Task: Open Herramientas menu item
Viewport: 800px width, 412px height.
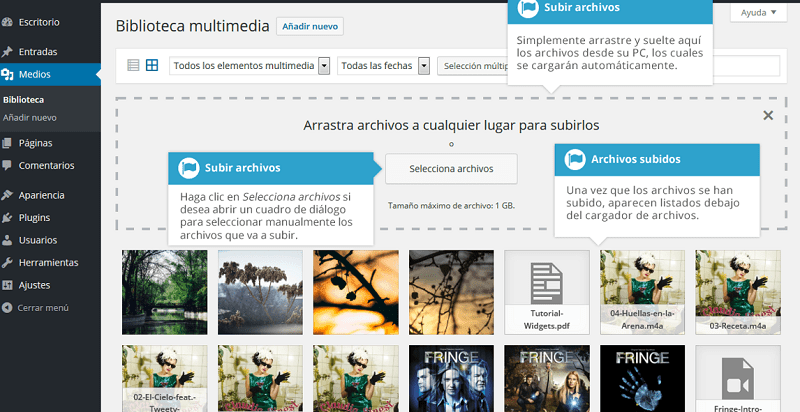Action: (50, 263)
